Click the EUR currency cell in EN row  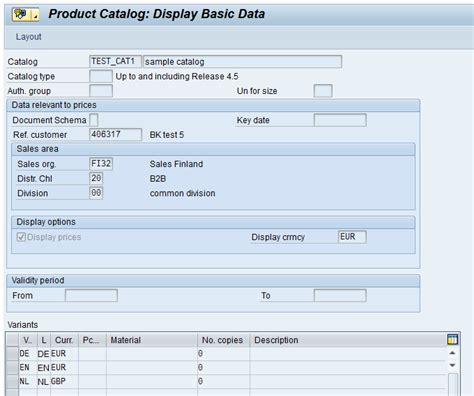click(x=64, y=367)
